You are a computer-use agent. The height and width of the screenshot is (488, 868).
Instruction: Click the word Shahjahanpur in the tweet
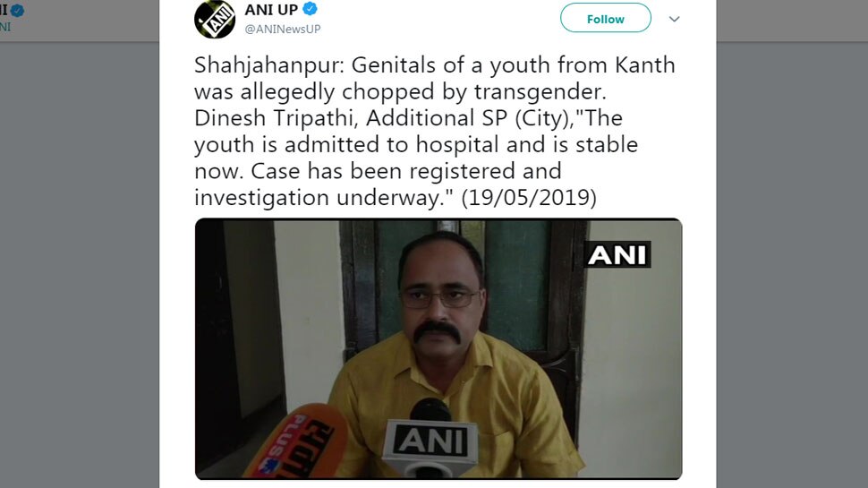(269, 65)
